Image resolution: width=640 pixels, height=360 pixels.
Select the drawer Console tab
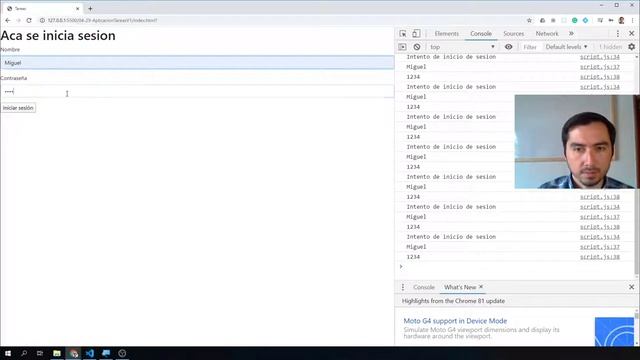point(424,287)
